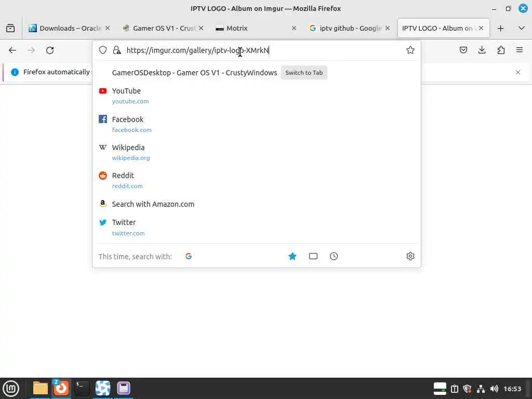
Task: Open the blue pinwheel taskbar app
Action: pyautogui.click(x=103, y=388)
